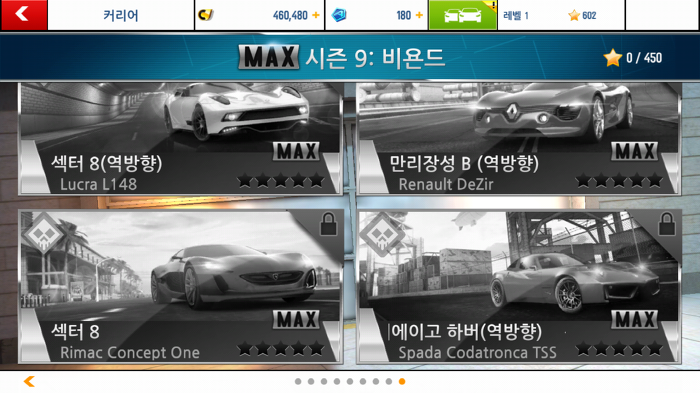
Task: Tap skull elimination icon on Spada card
Action: tap(382, 233)
